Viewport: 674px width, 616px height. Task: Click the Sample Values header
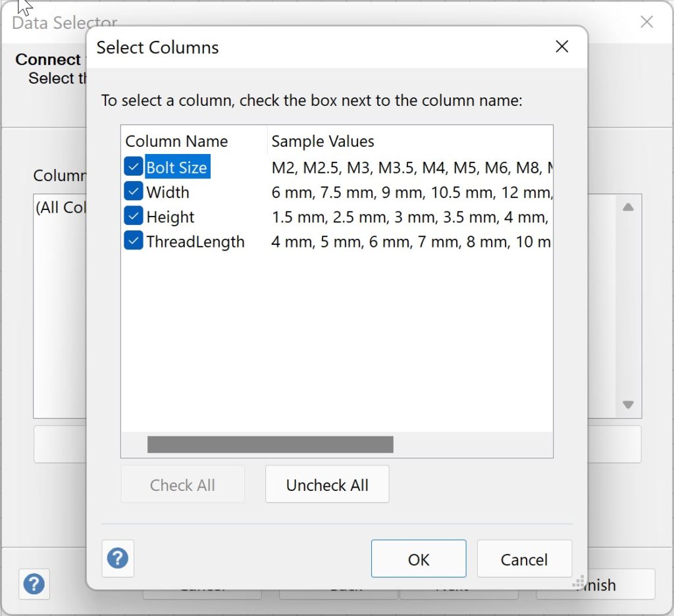[323, 141]
